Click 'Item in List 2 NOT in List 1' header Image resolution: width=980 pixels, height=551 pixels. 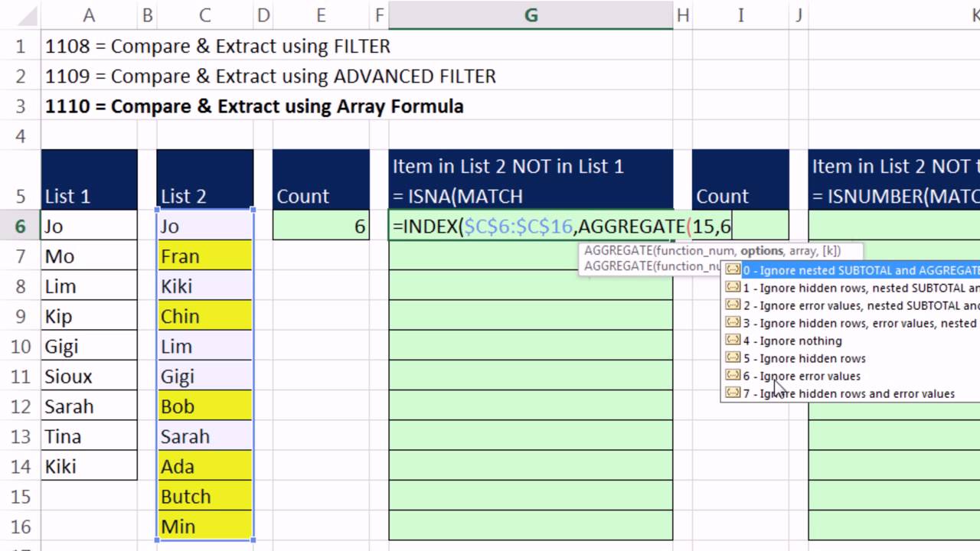(531, 181)
